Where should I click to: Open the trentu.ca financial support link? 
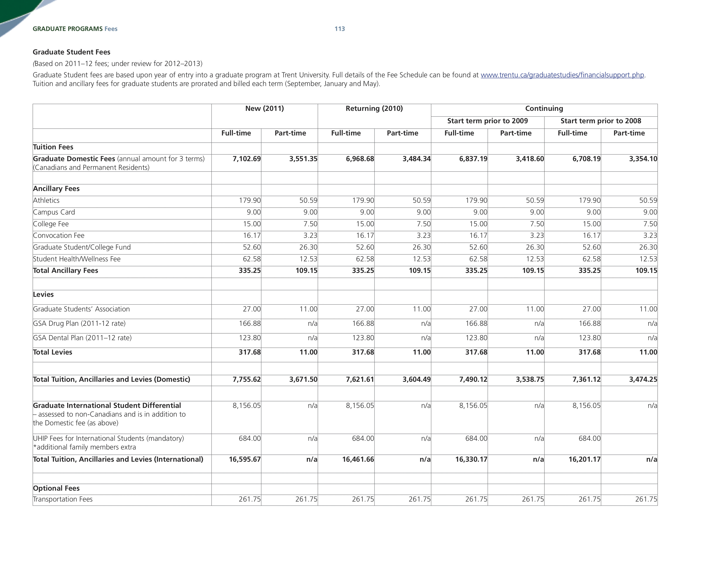pos(562,75)
